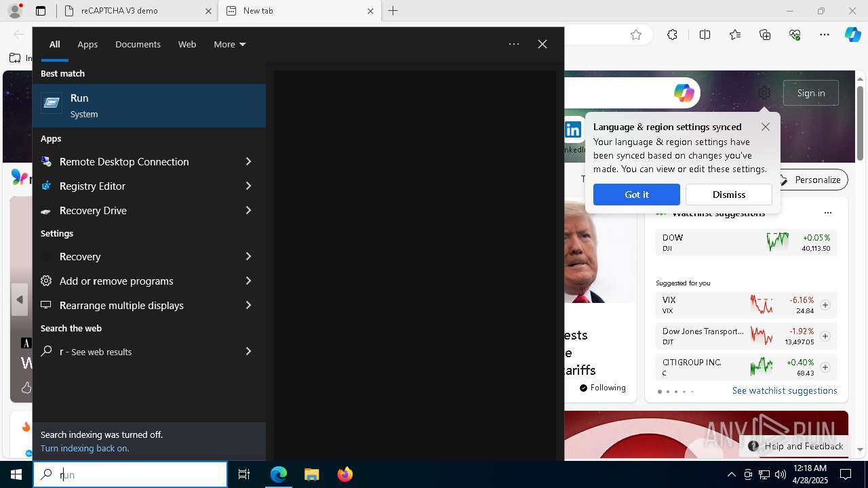
Task: Open the Copilot sidebar icon in Edge
Action: 853,35
